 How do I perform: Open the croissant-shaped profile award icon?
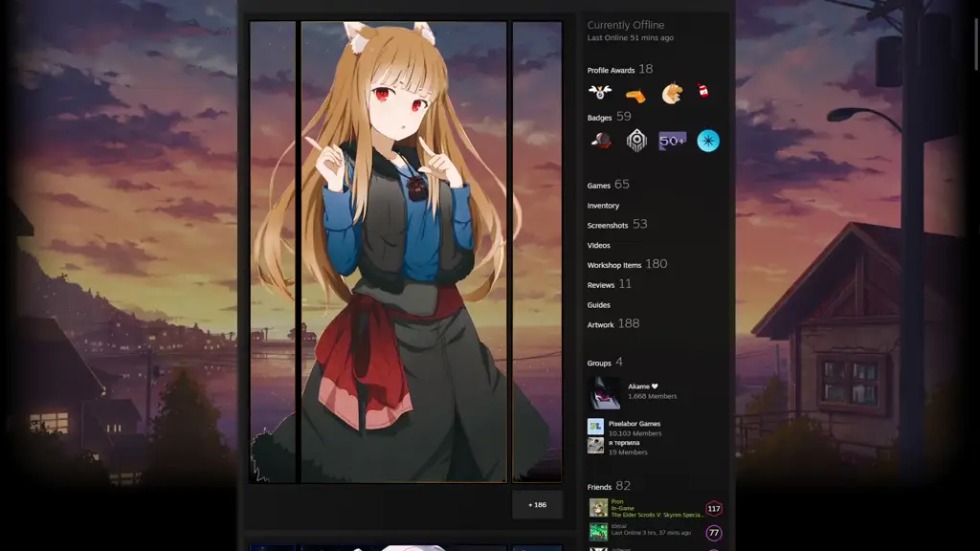670,92
